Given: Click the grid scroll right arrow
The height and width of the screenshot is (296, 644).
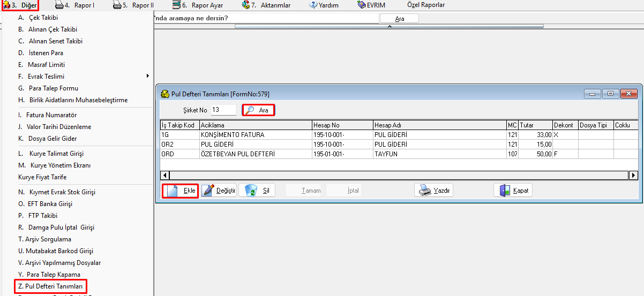Looking at the screenshot, I should [634, 175].
